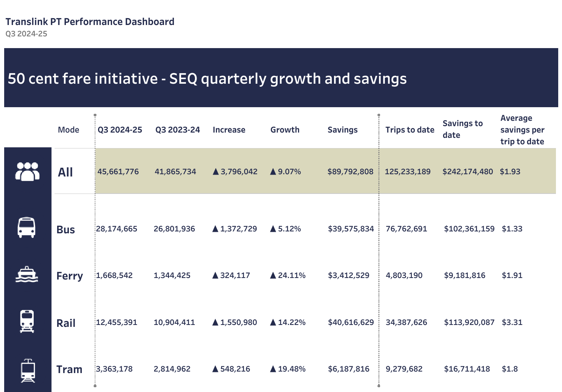Select the Bus row label
The height and width of the screenshot is (392, 562).
[66, 230]
